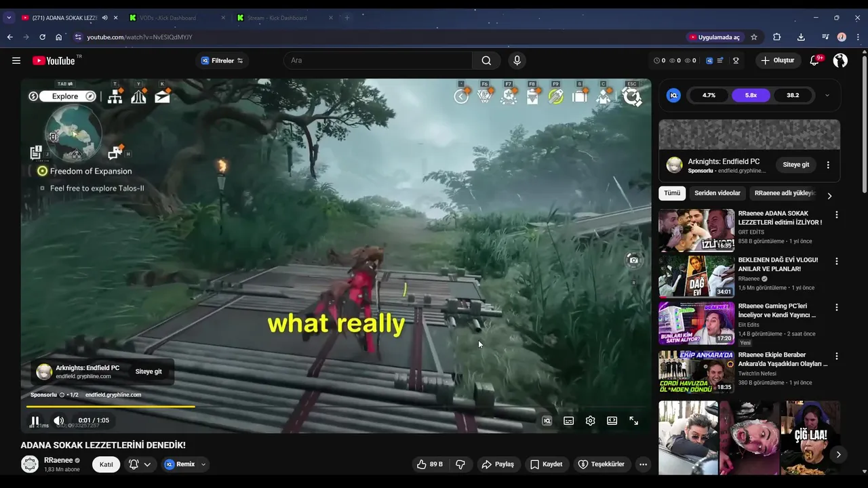Mute the YouTube tab audio
The width and height of the screenshot is (868, 488).
click(x=104, y=18)
